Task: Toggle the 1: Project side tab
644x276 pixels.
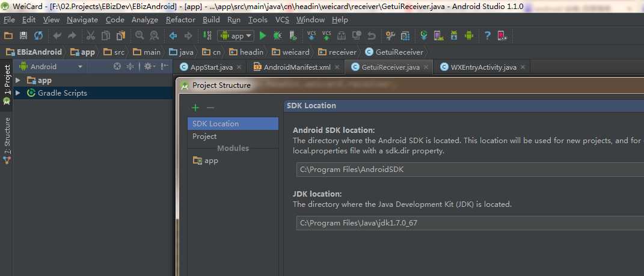Action: tap(7, 85)
